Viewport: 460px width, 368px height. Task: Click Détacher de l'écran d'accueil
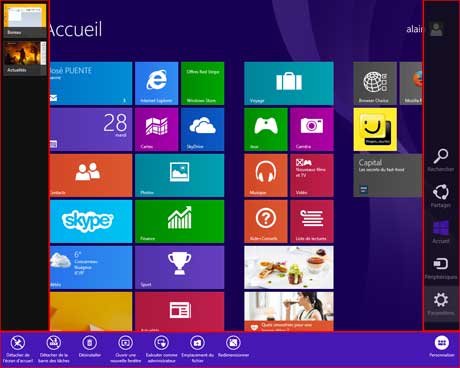pyautogui.click(x=18, y=349)
